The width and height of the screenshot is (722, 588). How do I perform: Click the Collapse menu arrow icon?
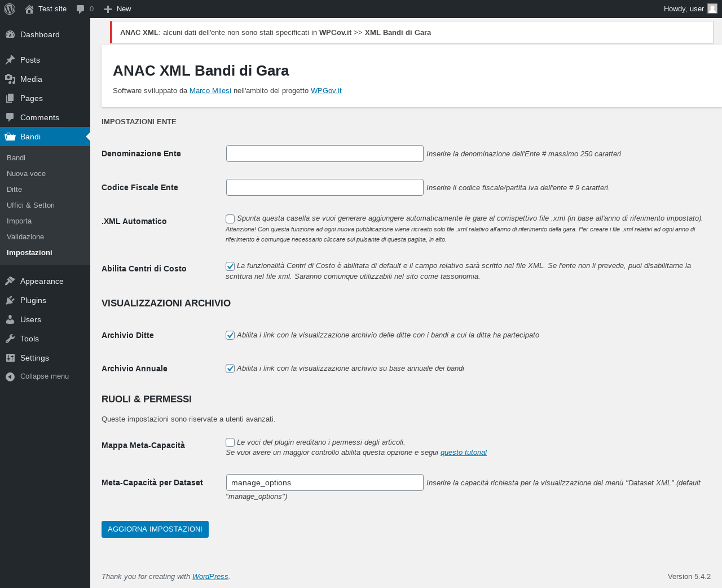tap(10, 376)
